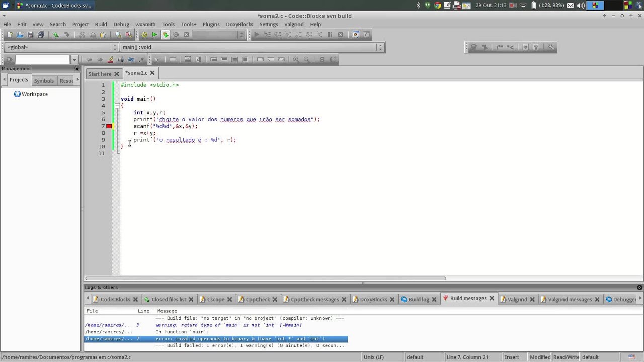Toggle the breakpoint on line 7
Viewport: 644px width, 362px height.
tap(109, 126)
